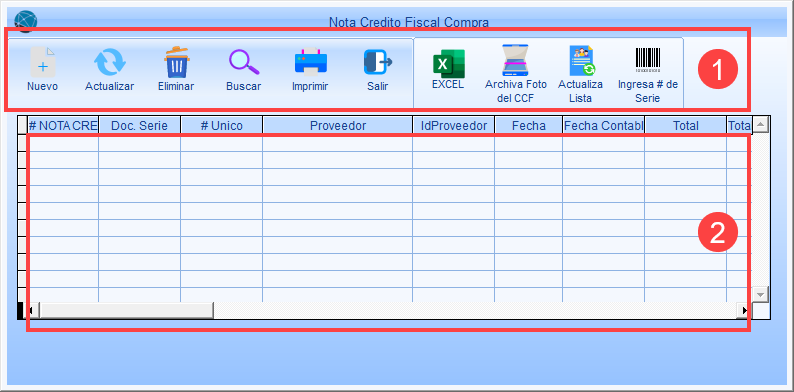Select the # NOTA CRE column header
794x392 pixels.
[x=63, y=126]
